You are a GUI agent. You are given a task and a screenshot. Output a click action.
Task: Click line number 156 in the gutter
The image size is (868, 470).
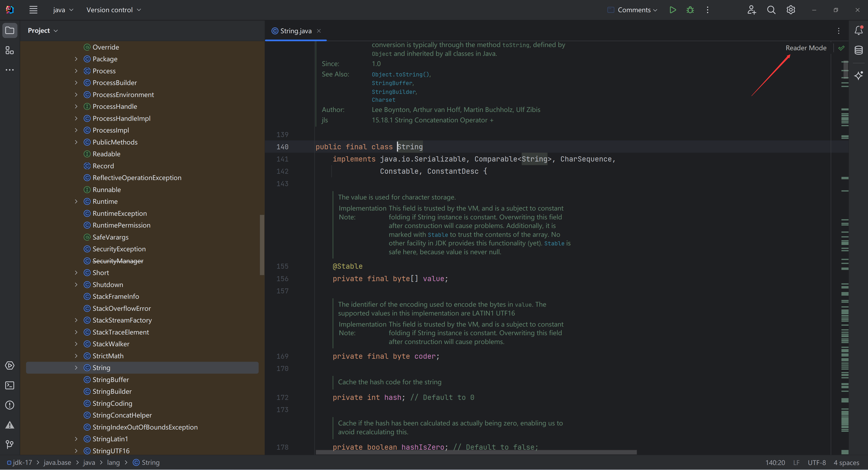pyautogui.click(x=282, y=279)
